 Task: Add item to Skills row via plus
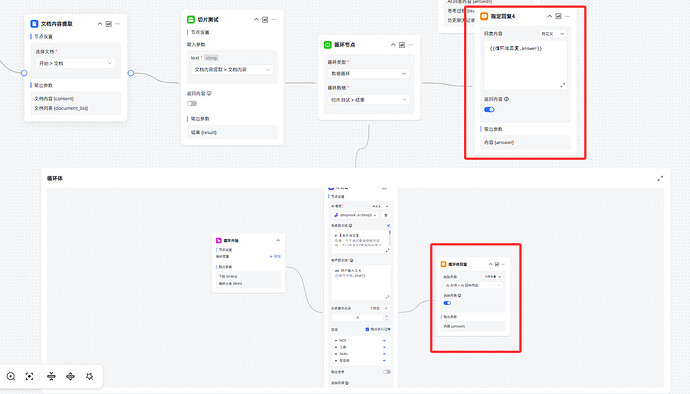[x=384, y=354]
